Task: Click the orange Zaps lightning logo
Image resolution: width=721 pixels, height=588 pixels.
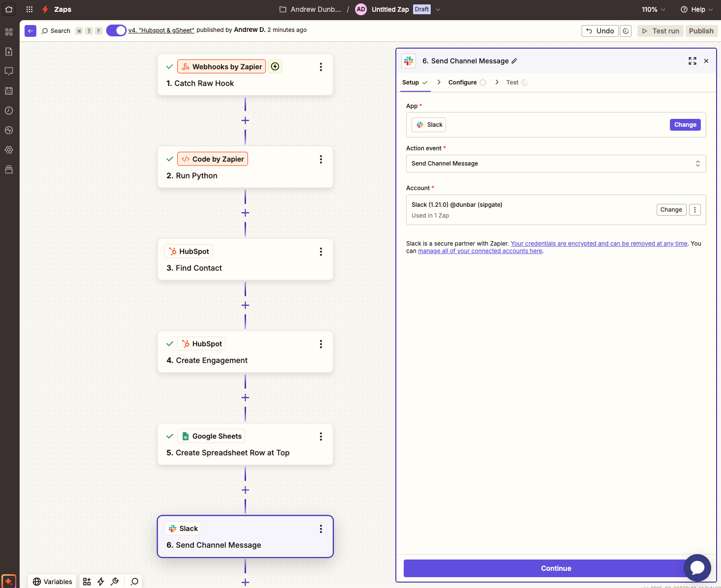Action: coord(45,9)
